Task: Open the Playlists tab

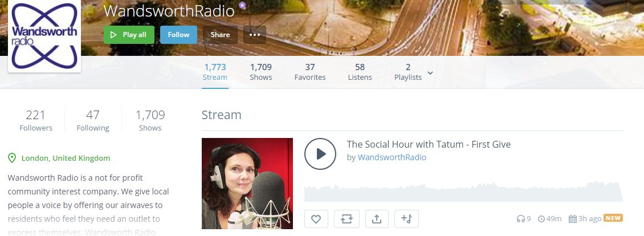Action: pos(408,72)
